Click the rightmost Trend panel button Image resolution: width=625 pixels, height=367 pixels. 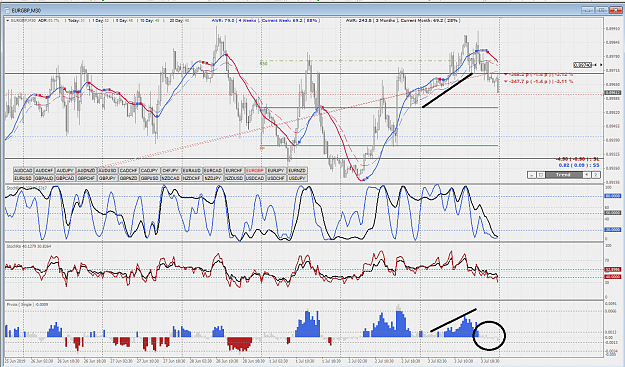tap(596, 175)
